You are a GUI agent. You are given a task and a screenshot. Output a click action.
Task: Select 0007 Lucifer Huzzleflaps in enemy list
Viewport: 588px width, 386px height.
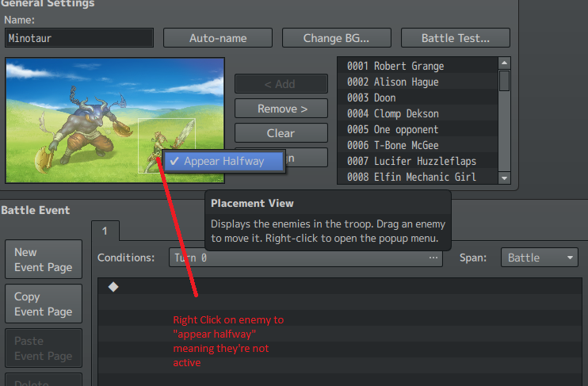[418, 161]
